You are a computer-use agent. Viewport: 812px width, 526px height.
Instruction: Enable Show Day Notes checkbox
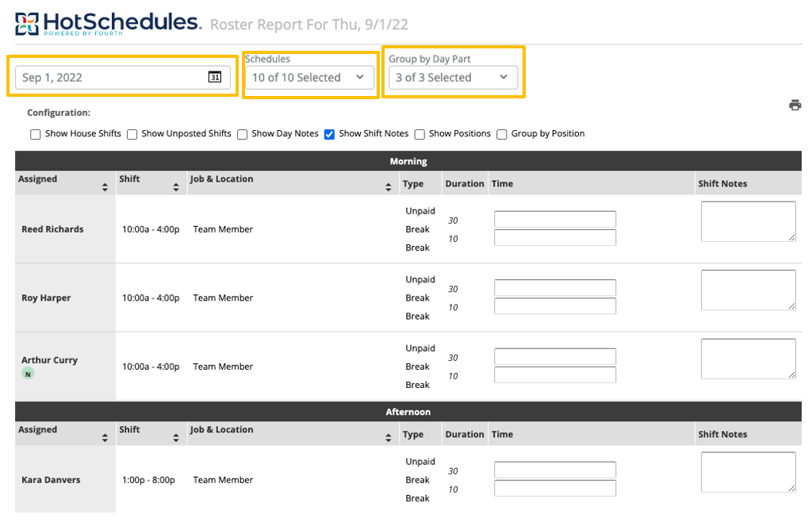pyautogui.click(x=242, y=134)
